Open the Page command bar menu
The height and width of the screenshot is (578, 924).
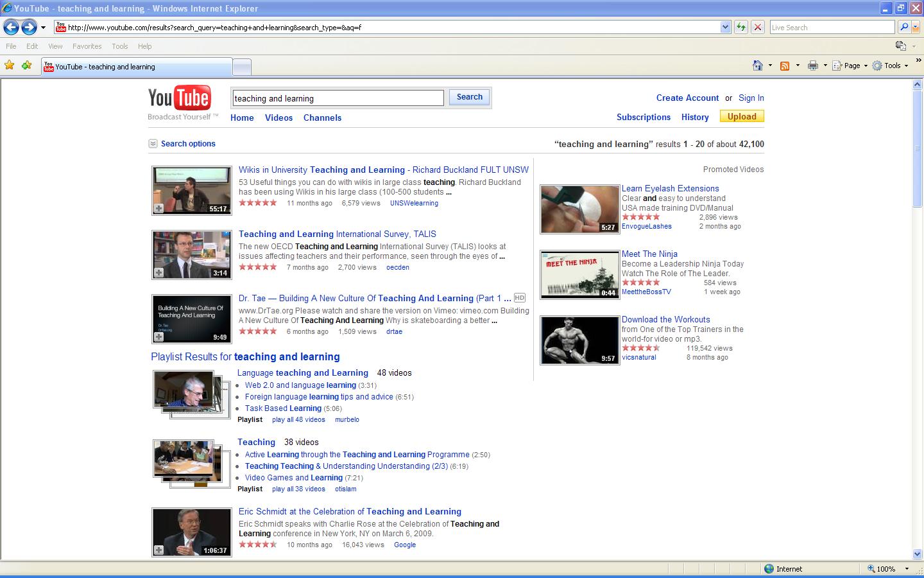point(850,66)
